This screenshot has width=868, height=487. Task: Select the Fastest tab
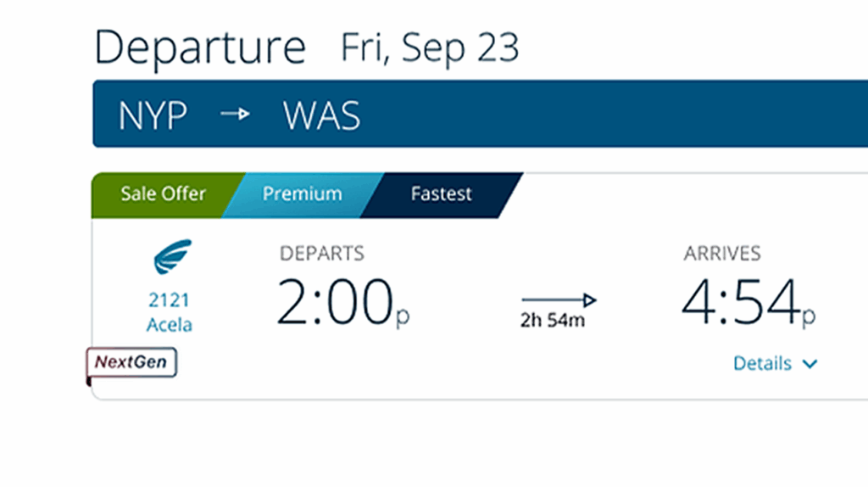pyautogui.click(x=441, y=193)
